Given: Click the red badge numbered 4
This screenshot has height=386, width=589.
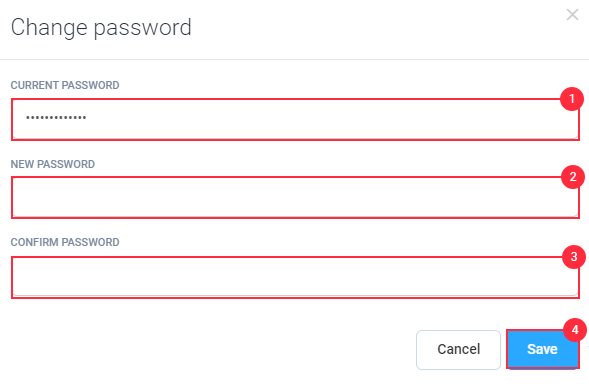Looking at the screenshot, I should point(575,330).
